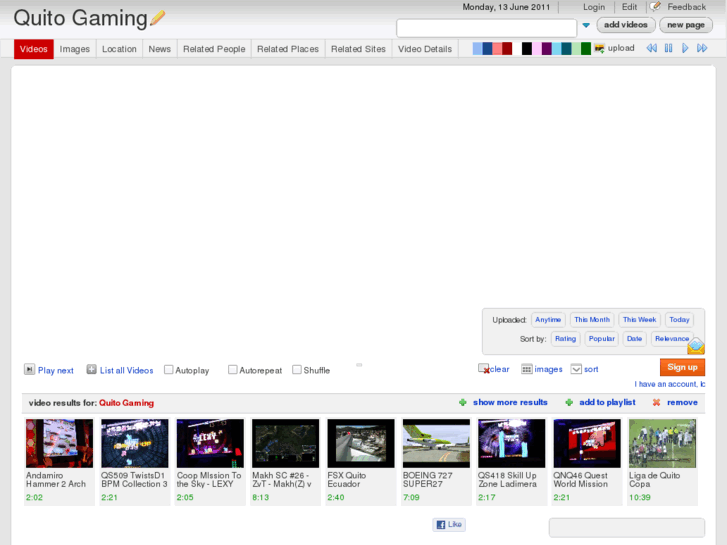
Task: Click the red x remove icon
Action: pos(657,403)
